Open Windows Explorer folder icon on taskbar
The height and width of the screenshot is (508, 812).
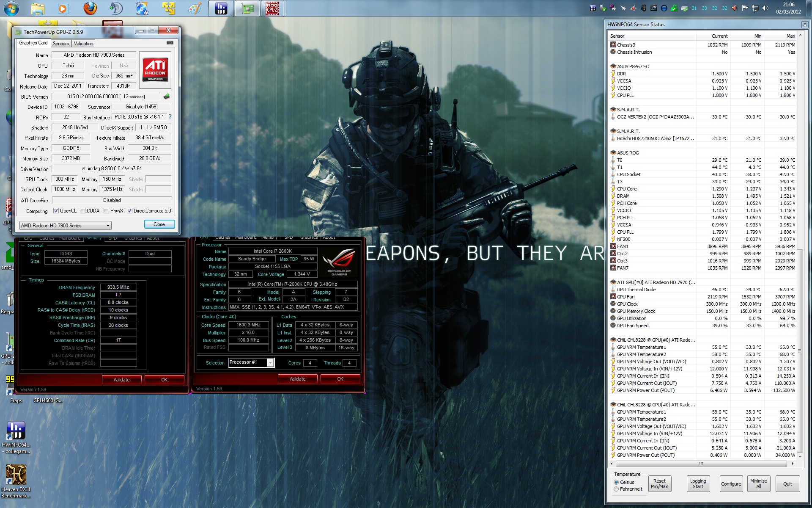tap(37, 8)
